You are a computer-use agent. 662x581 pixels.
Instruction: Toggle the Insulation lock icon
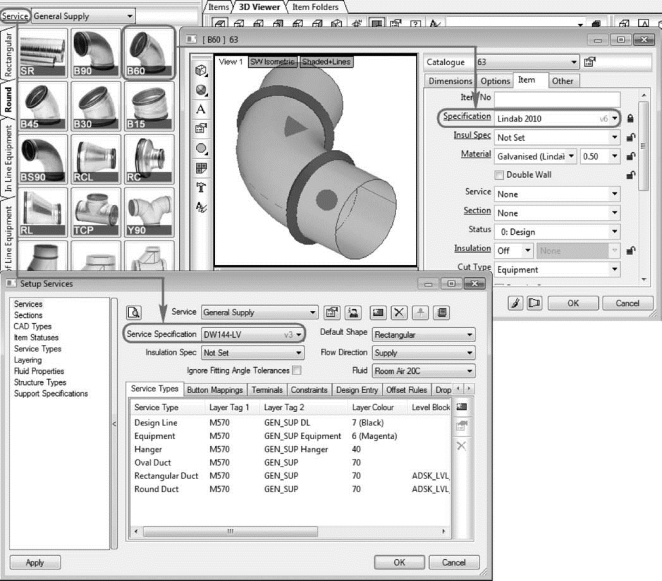click(x=630, y=250)
